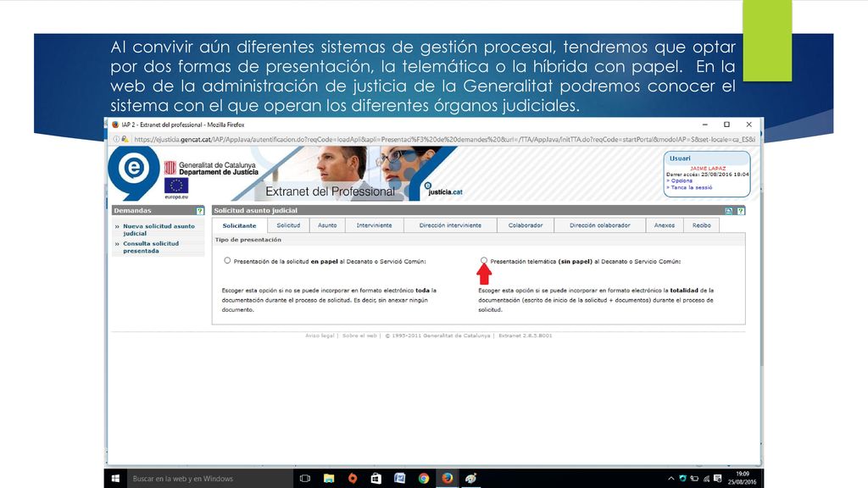Image resolution: width=868 pixels, height=488 pixels.
Task: Open the Avís legal footer link
Action: (x=320, y=335)
